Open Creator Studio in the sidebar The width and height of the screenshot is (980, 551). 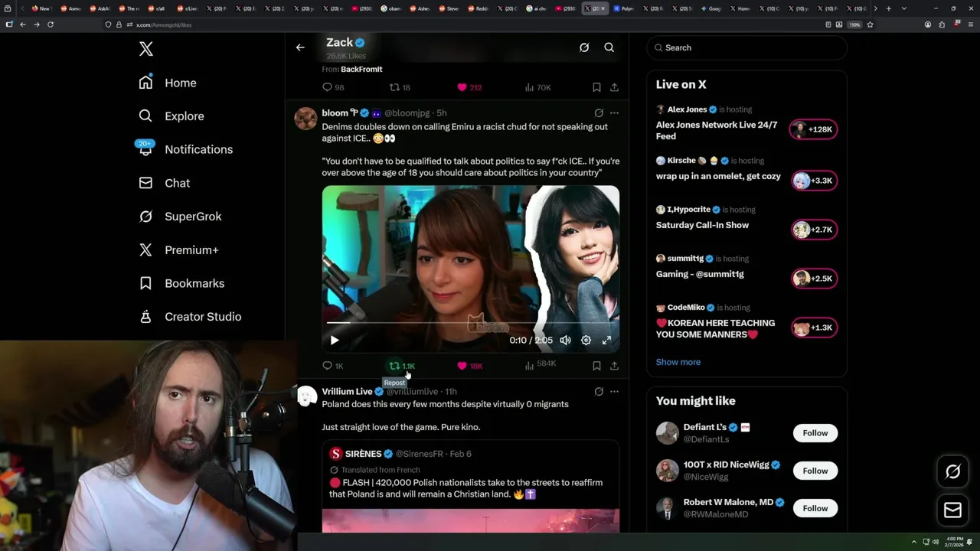coord(190,317)
